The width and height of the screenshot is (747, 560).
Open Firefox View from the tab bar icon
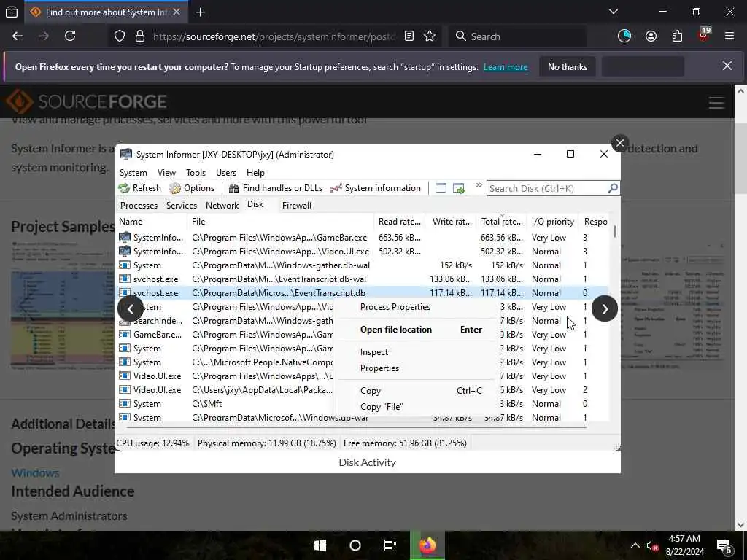(12, 12)
